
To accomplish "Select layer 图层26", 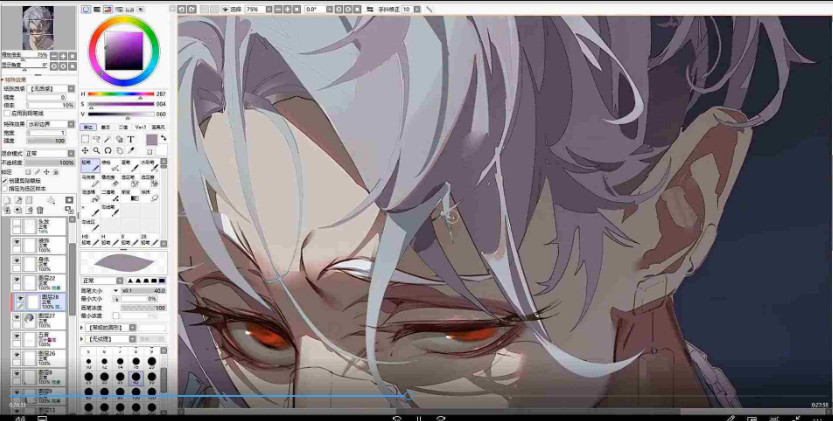I will pos(38,358).
